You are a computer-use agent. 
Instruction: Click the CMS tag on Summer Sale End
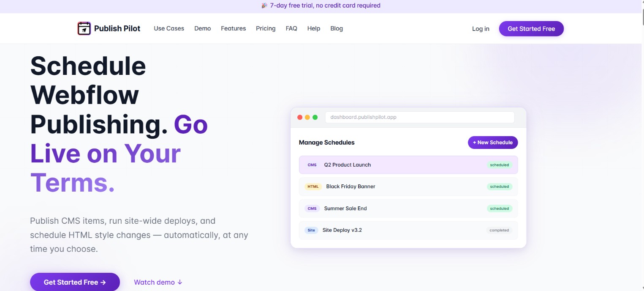tap(312, 209)
